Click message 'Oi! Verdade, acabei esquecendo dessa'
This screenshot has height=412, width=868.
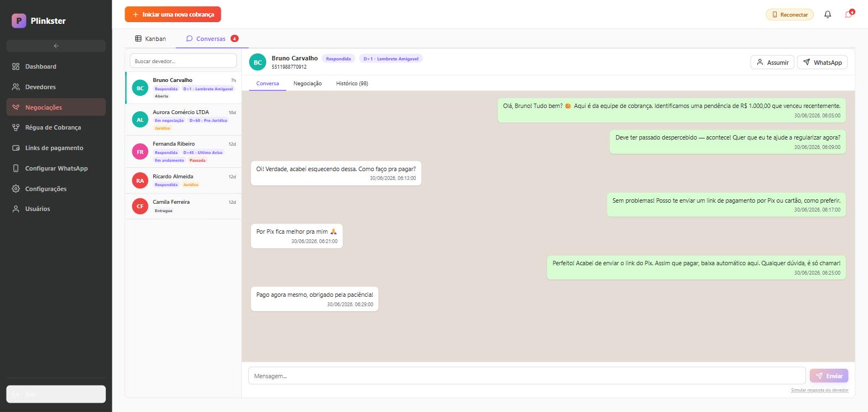tap(336, 173)
